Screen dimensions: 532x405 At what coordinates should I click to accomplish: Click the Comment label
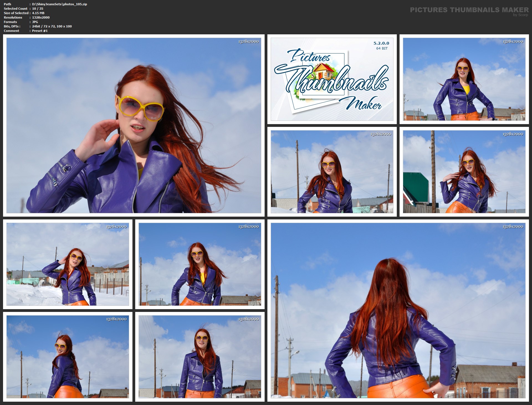point(11,31)
